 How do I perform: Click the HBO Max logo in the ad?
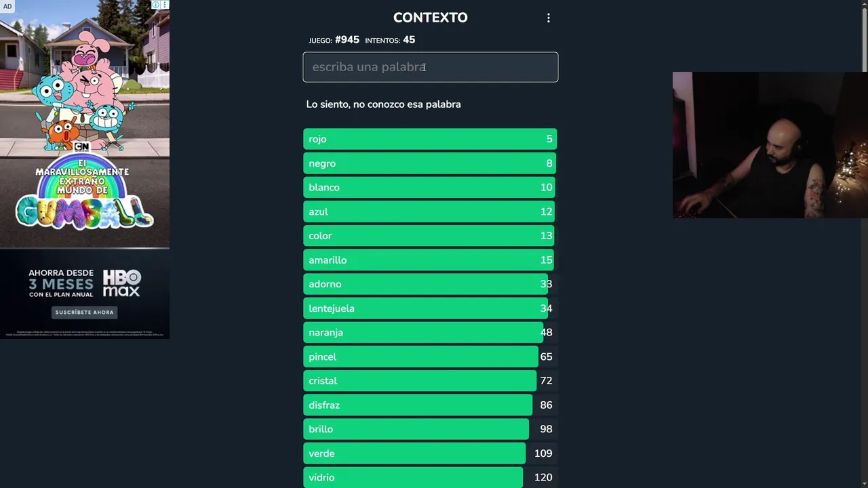pos(121,283)
